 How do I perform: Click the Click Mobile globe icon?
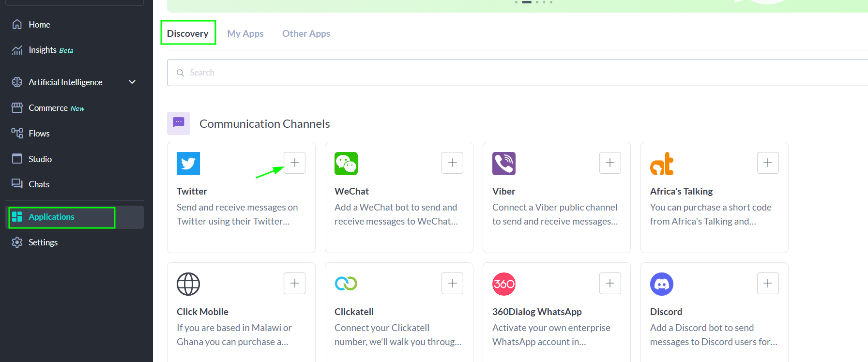[x=188, y=284]
